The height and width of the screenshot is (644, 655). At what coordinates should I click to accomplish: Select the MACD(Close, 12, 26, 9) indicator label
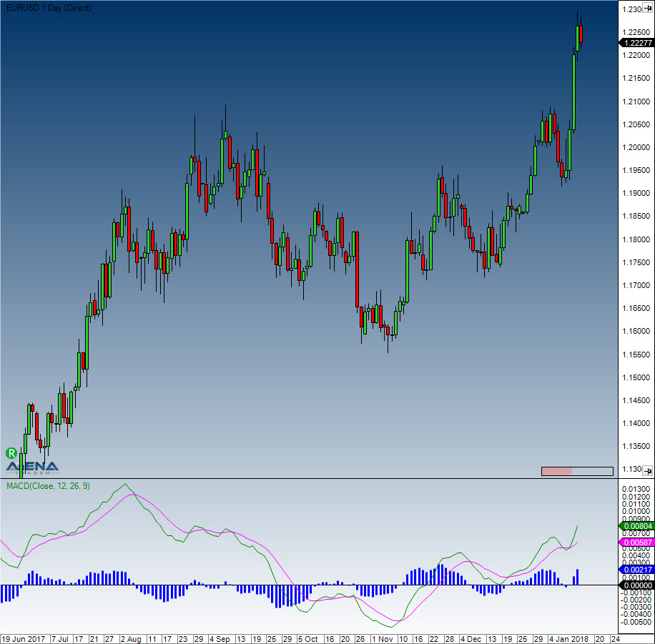coord(48,486)
